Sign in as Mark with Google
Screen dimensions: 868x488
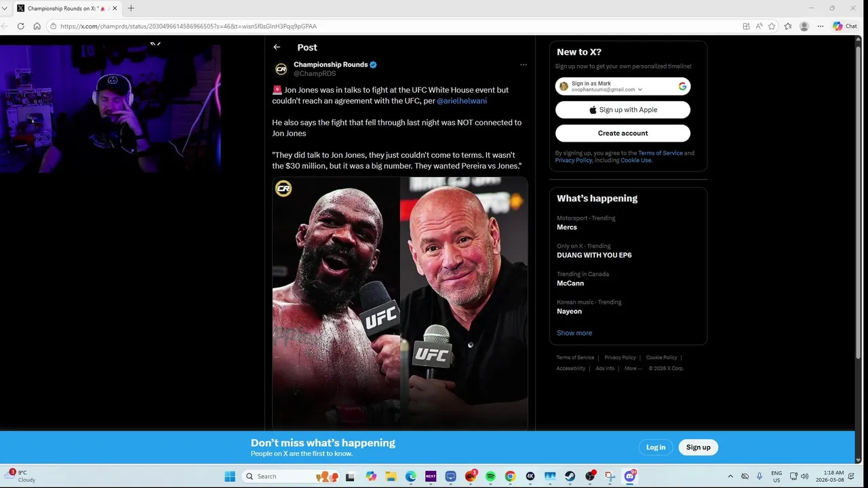tap(623, 86)
